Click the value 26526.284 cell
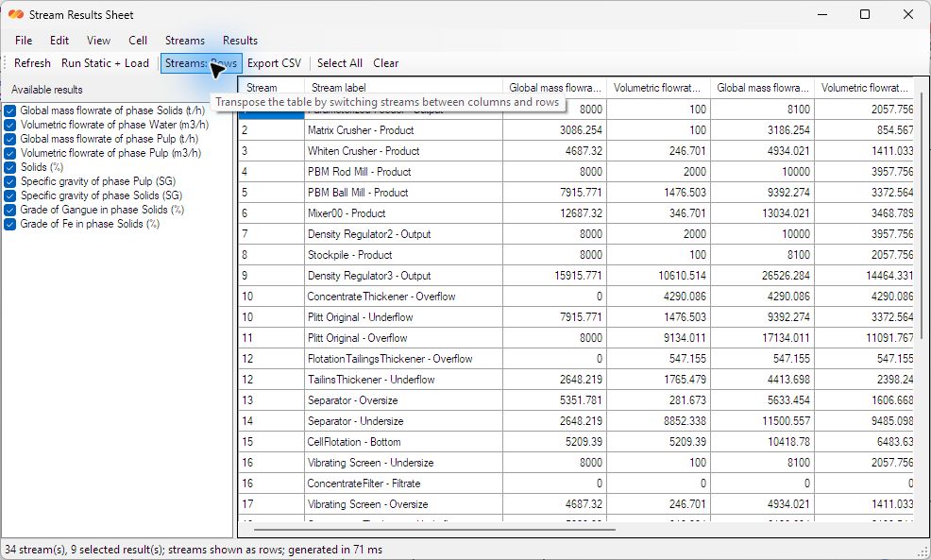Image resolution: width=931 pixels, height=560 pixels. click(x=762, y=276)
